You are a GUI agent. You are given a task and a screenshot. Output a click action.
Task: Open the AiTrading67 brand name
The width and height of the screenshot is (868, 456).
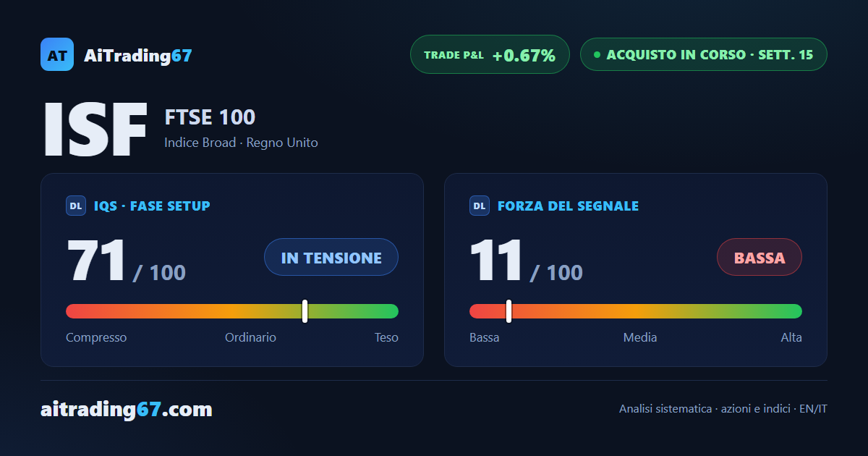tap(138, 55)
